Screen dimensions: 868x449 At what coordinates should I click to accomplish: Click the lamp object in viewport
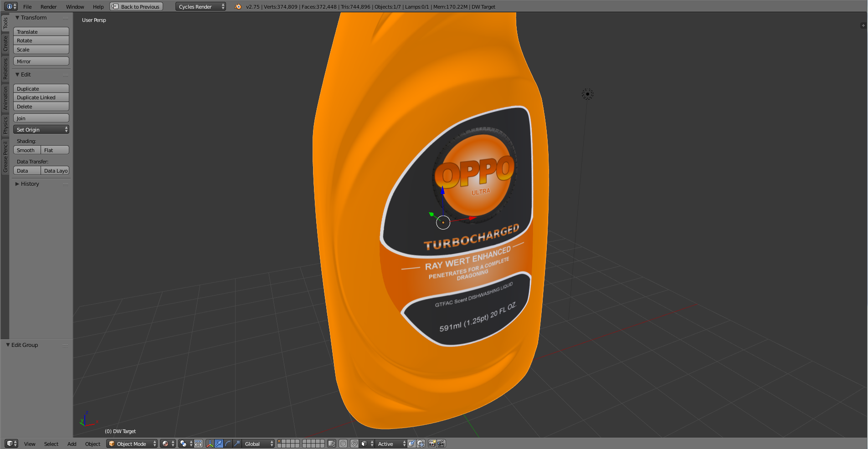[587, 94]
